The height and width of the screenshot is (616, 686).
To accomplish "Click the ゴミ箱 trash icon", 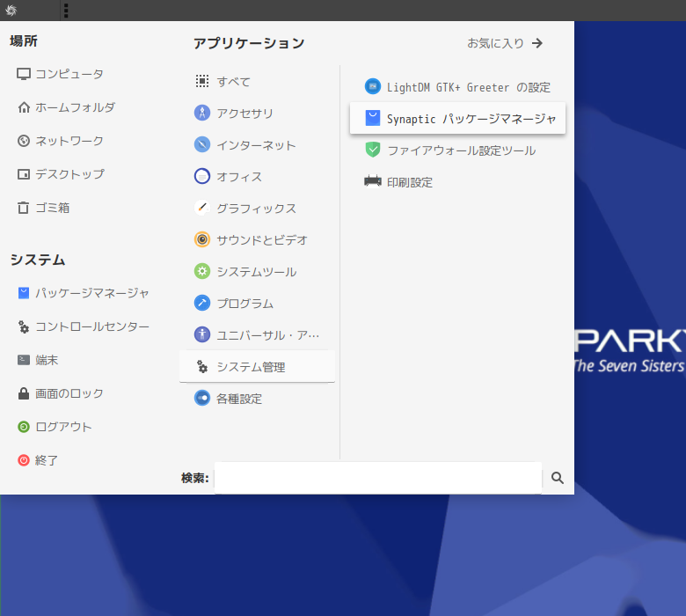I will point(23,208).
